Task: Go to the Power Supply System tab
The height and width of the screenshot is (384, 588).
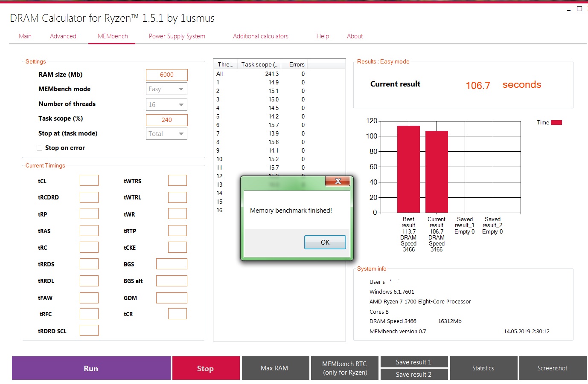Action: [x=177, y=36]
